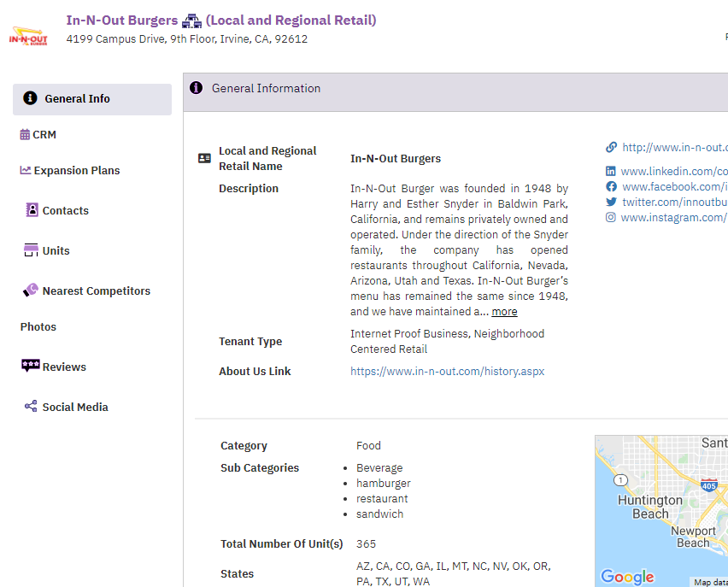Open the General Info sidebar tab

tap(92, 99)
